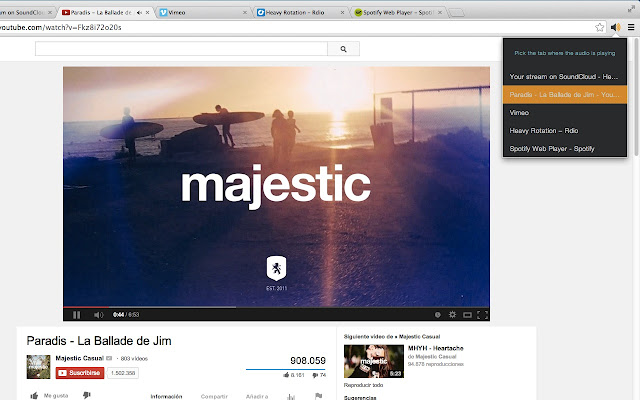640x400 pixels.
Task: Close the Heavy Rotation - Rdio tab
Action: 342,13
